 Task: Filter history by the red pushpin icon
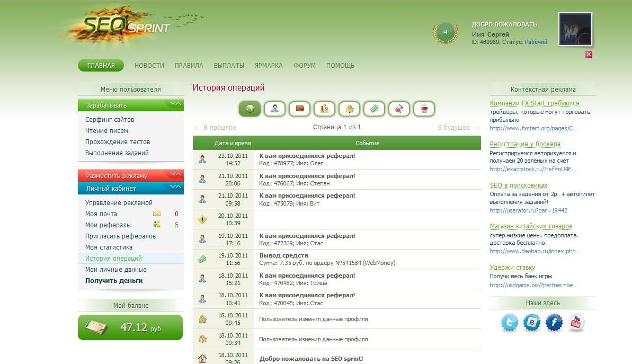pos(399,109)
